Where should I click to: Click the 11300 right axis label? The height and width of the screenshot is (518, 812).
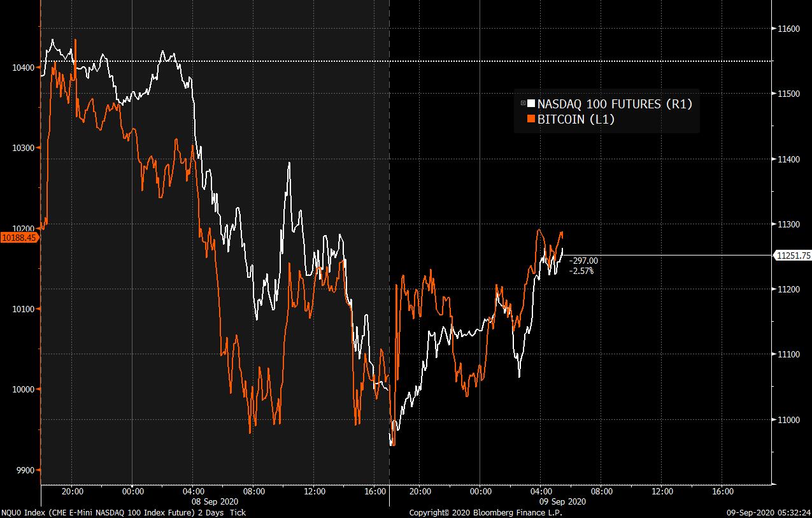point(788,224)
